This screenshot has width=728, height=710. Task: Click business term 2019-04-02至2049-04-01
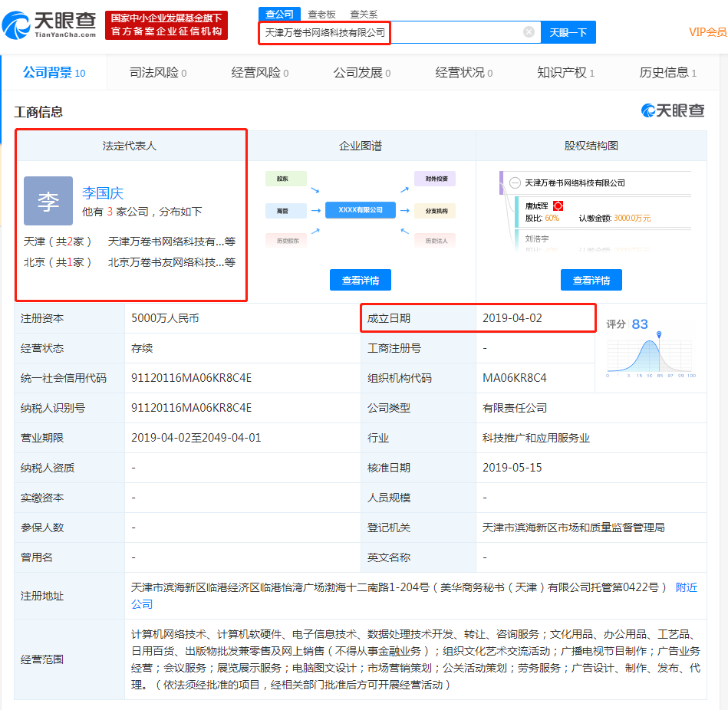pos(196,438)
